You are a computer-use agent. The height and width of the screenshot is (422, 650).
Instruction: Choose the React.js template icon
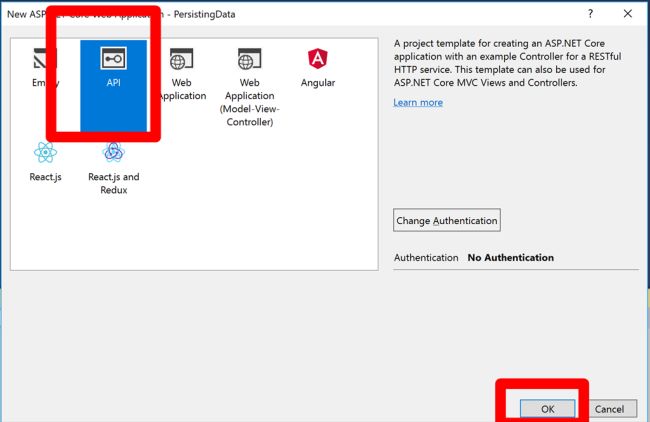(45, 153)
